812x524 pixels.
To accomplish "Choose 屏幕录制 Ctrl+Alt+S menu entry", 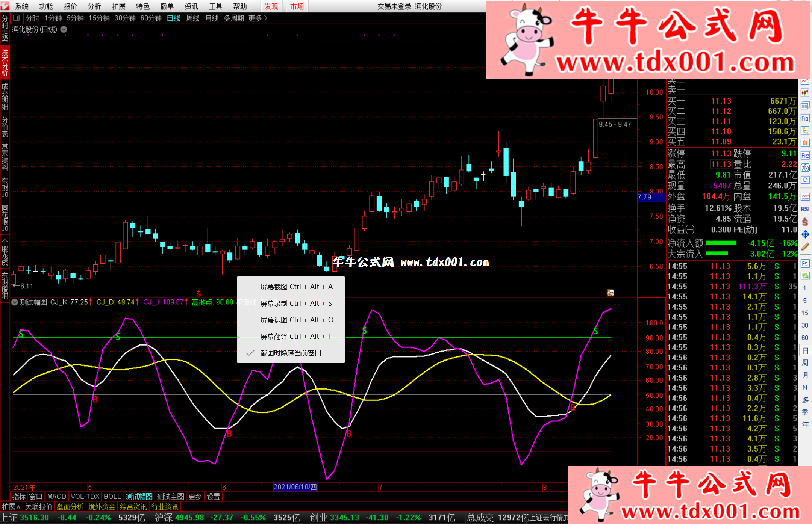I will [x=291, y=304].
